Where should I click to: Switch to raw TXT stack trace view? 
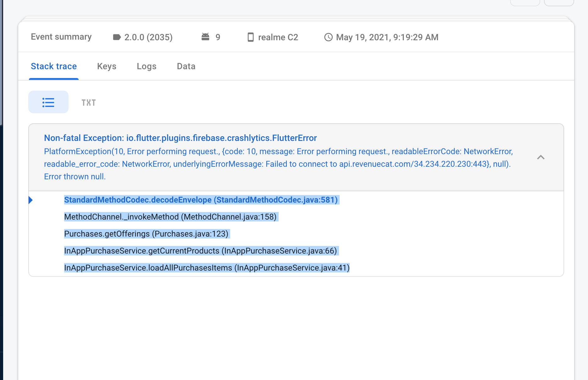(88, 102)
